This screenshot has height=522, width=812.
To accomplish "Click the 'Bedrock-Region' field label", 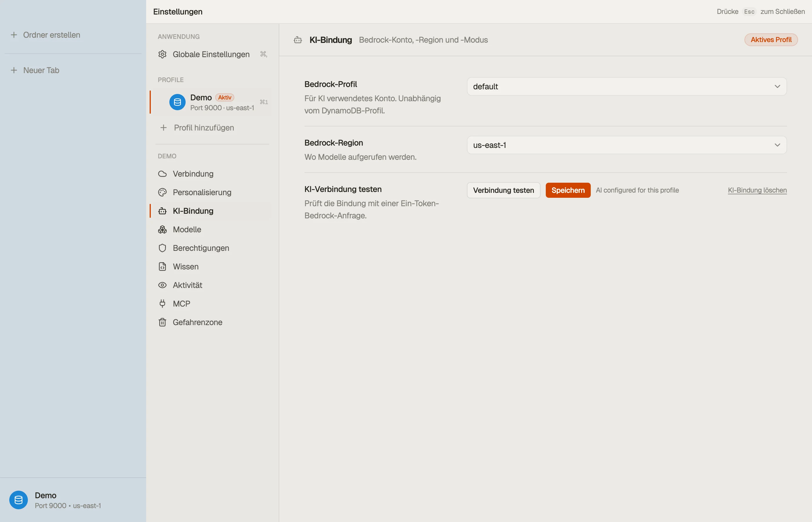I will [333, 143].
